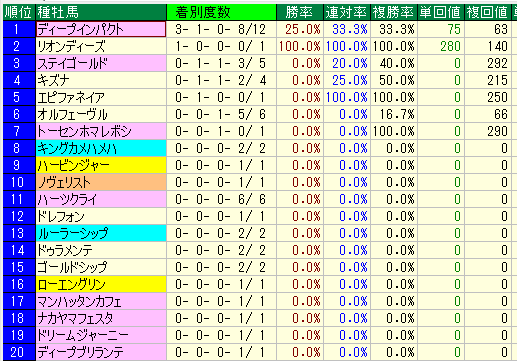Click the 複回値 column header
The image size is (517, 361).
click(488, 12)
